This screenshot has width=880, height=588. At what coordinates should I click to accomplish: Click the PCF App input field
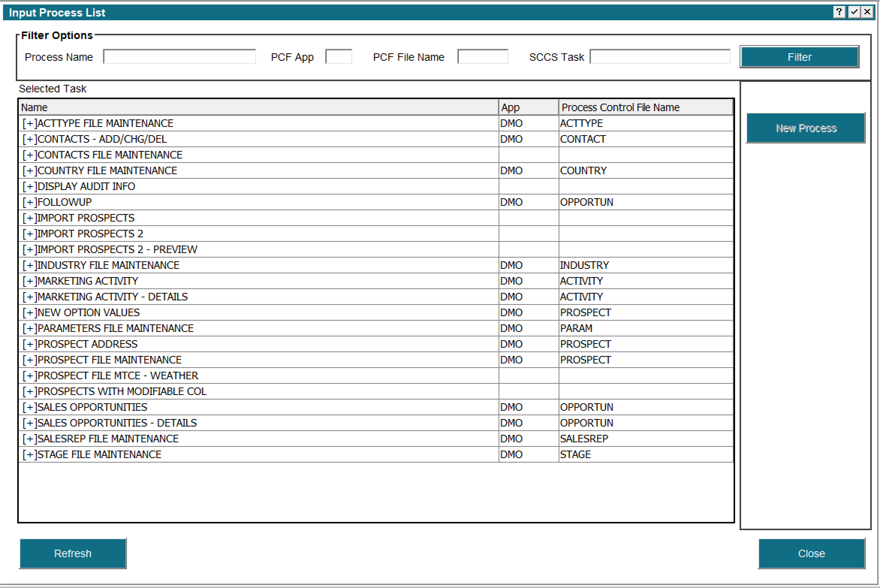[338, 56]
